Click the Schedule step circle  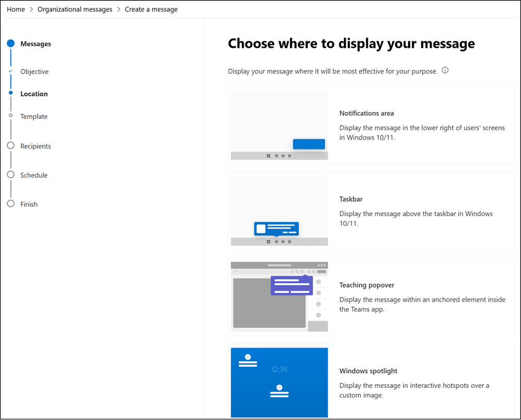pyautogui.click(x=11, y=175)
